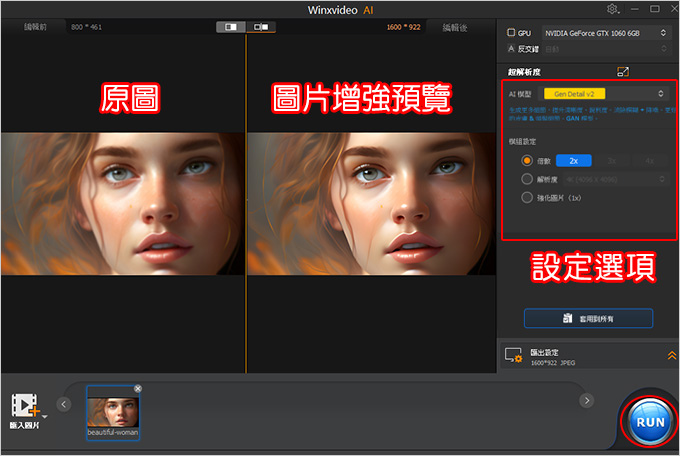This screenshot has width=680, height=456.
Task: Select the scale multiplier radio button
Action: (x=527, y=161)
